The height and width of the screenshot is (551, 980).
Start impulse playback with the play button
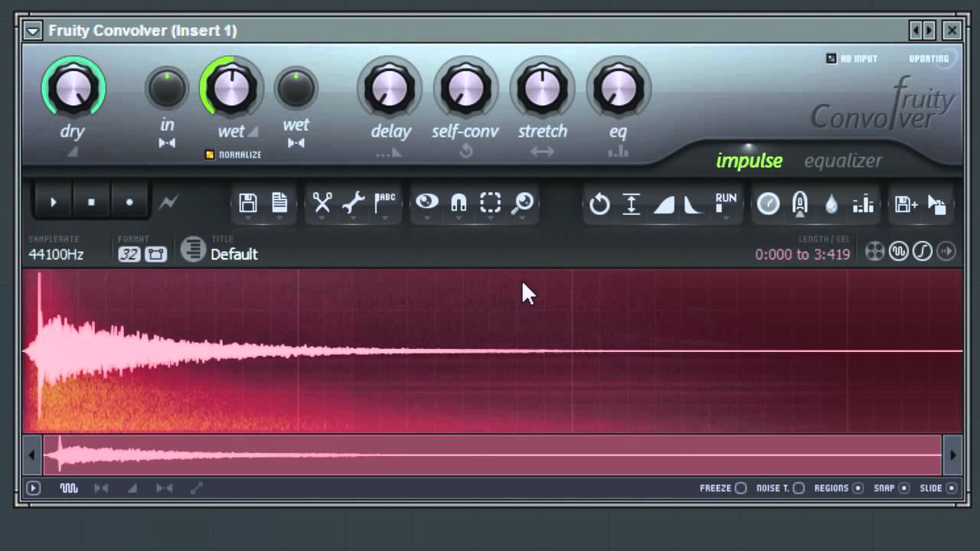coord(54,203)
